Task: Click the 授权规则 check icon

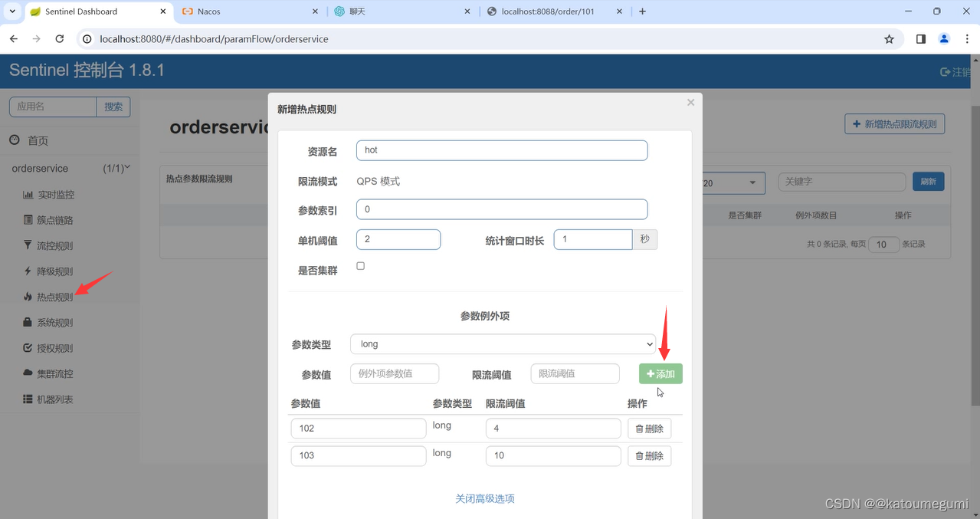Action: point(28,348)
